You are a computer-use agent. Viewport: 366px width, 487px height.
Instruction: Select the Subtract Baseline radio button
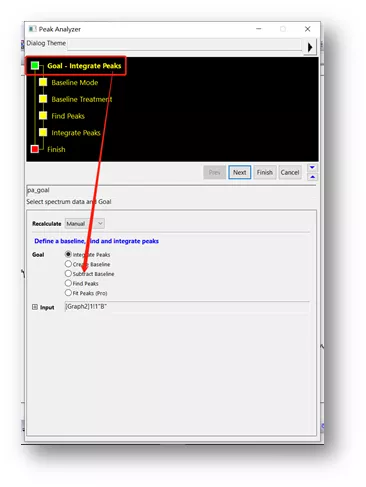click(68, 274)
